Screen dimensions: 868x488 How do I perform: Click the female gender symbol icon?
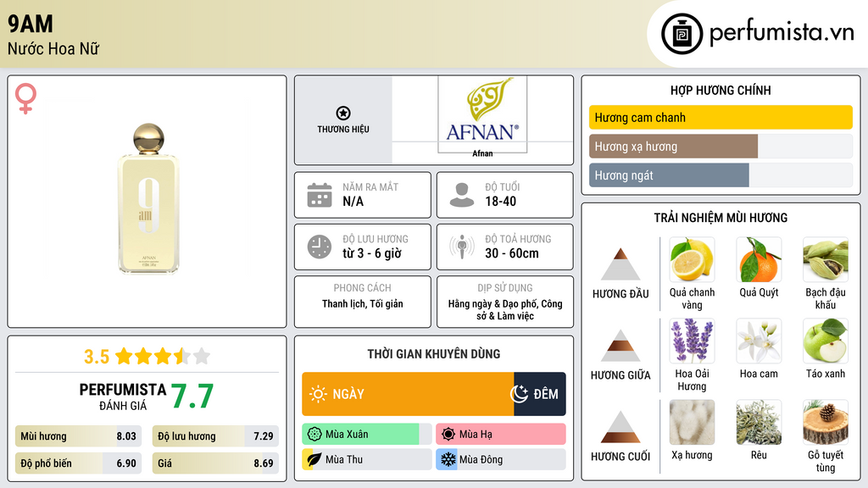click(26, 99)
